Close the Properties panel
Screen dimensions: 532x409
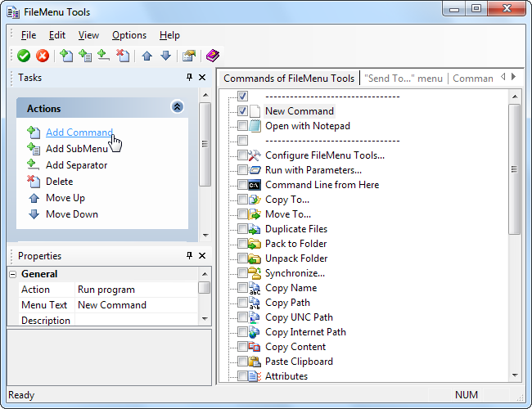[202, 256]
